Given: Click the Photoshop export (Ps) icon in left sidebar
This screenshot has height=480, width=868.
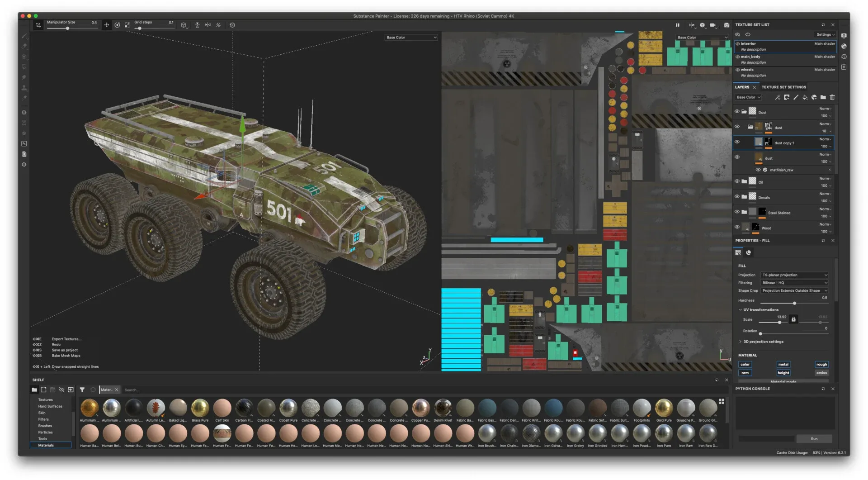Looking at the screenshot, I should click(x=24, y=144).
